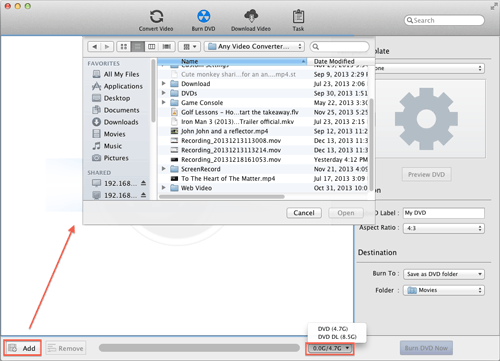Expand the ScreenRecord folder
The height and width of the screenshot is (361, 500).
pyautogui.click(x=164, y=169)
